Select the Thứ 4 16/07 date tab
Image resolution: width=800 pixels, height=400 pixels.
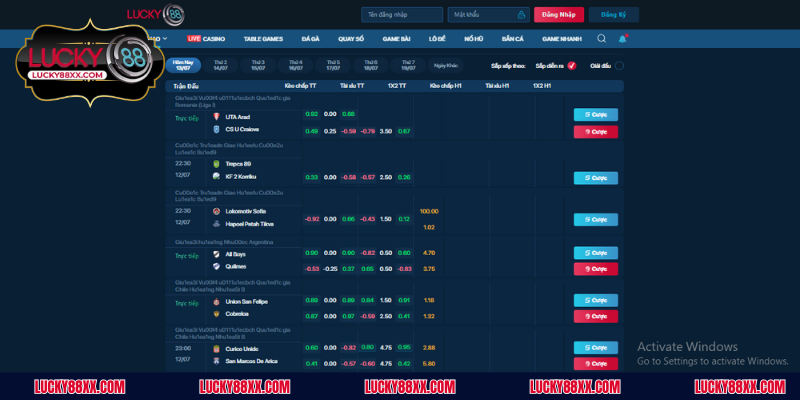pos(296,65)
